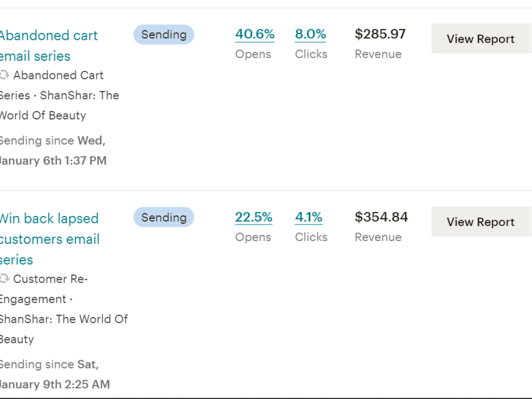View the 8.0% clicks details
The image size is (532, 399).
point(311,34)
